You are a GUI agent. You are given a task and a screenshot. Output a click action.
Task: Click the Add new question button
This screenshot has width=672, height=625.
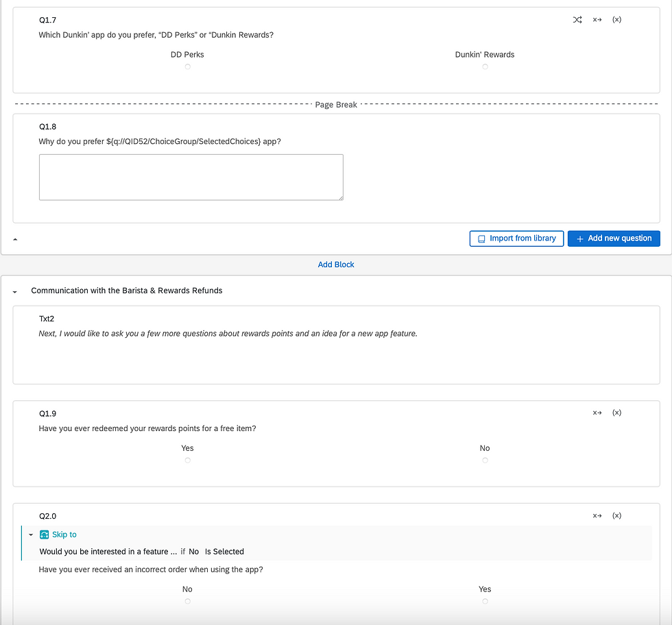(614, 238)
